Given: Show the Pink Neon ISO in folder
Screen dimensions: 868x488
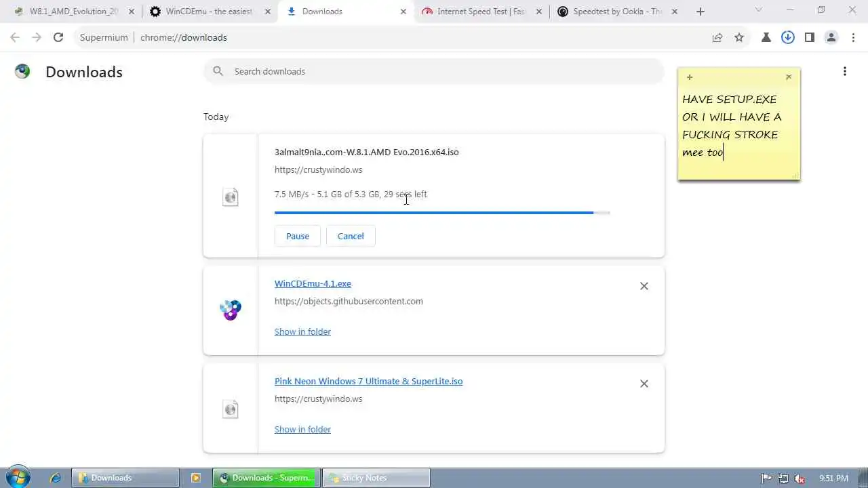Looking at the screenshot, I should (302, 429).
